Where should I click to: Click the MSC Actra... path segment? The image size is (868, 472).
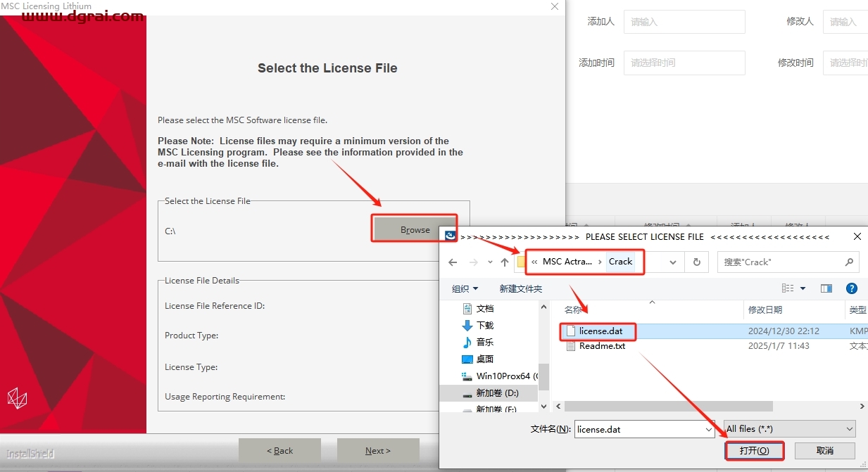point(567,261)
